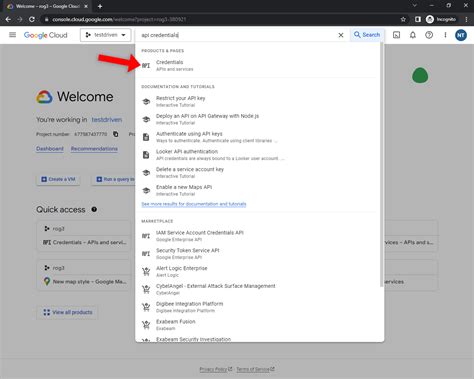
Task: Click the api credentials search field
Action: tap(237, 35)
